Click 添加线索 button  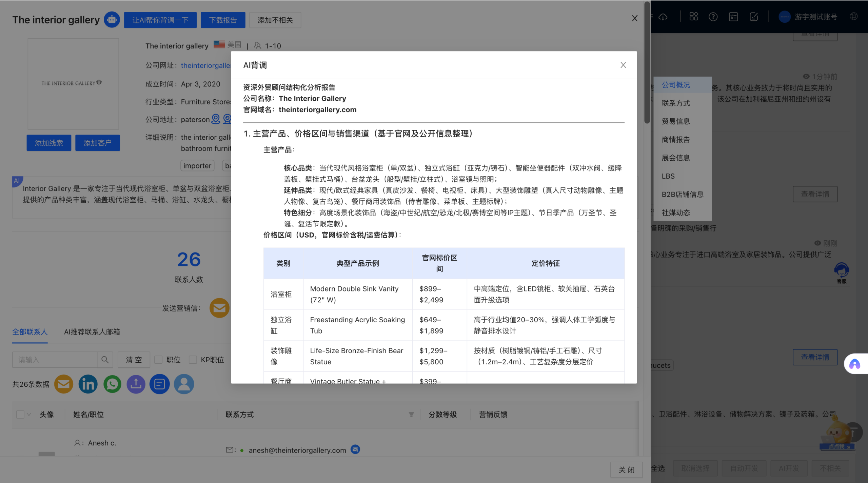pos(49,143)
